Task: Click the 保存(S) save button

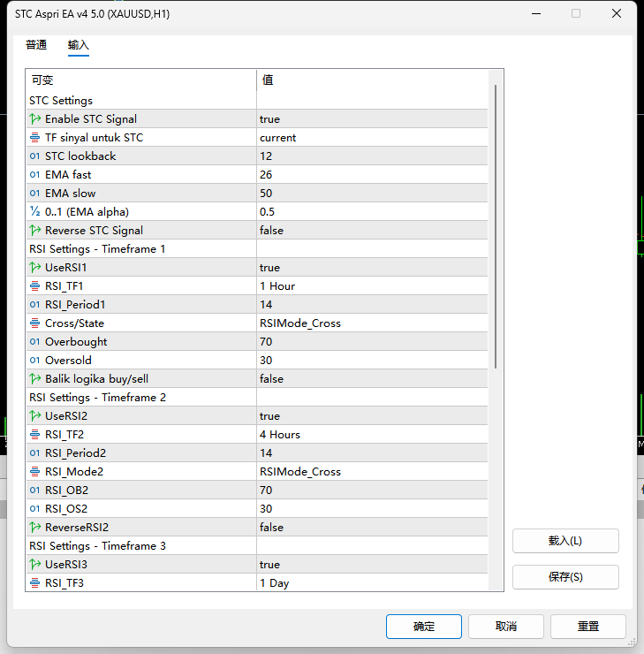Action: click(x=565, y=577)
